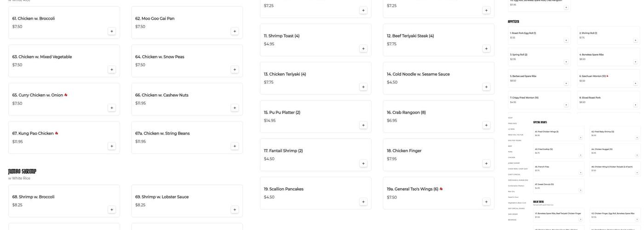Image resolution: width=644 pixels, height=230 pixels.
Task: Add 11. Shrimp Toast with its plus icon
Action: 363,49
